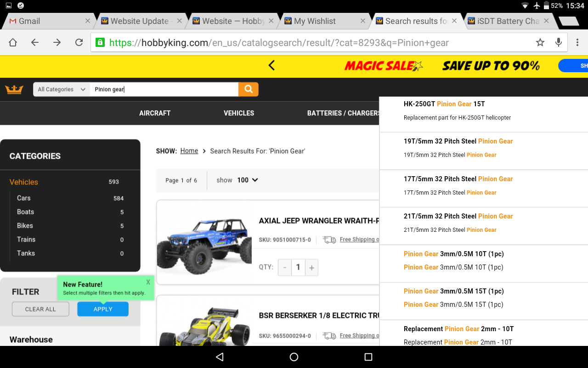The image size is (588, 368).
Task: Choose 21T/5mm 32 Pitch Steel suggestion
Action: (484, 226)
